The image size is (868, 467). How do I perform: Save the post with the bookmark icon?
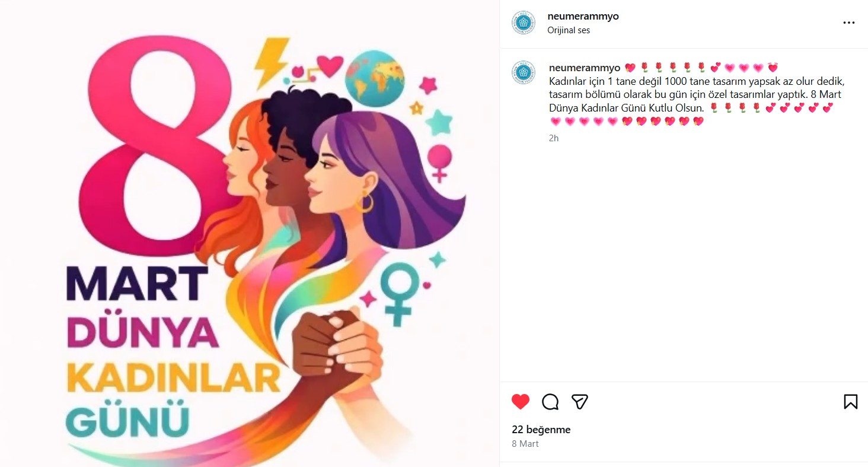[x=850, y=402]
